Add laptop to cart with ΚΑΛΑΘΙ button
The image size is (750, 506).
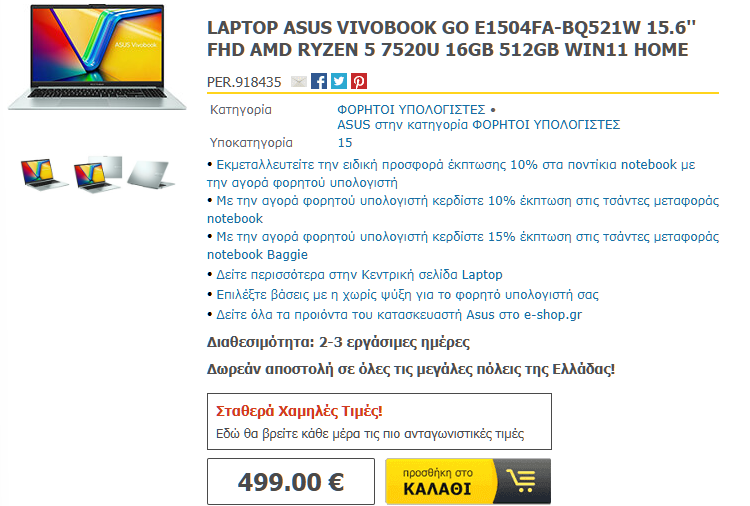click(x=468, y=481)
